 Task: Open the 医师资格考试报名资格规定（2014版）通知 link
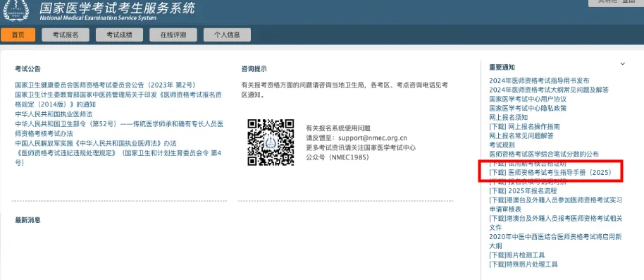[118, 100]
